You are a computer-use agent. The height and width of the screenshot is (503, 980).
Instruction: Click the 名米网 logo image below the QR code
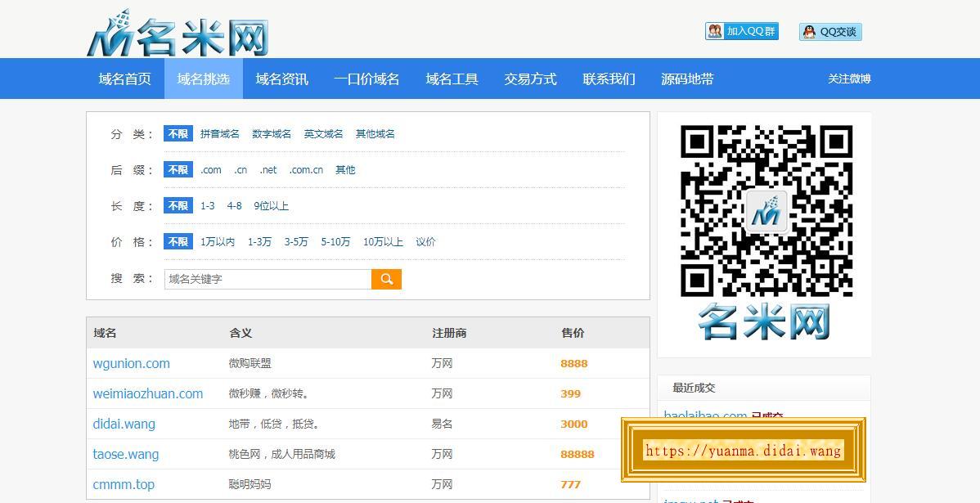coord(764,321)
